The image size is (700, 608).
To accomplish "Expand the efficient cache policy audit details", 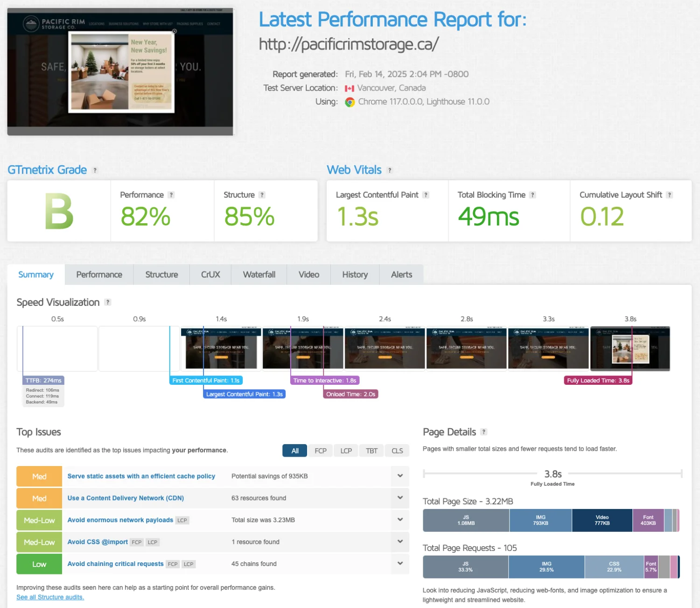I will pos(400,476).
